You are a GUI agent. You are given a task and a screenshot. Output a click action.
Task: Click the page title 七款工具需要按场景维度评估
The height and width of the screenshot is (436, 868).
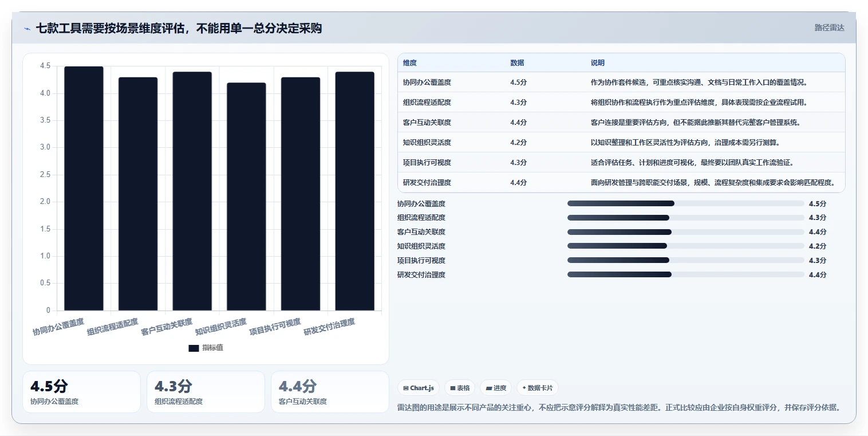point(179,28)
